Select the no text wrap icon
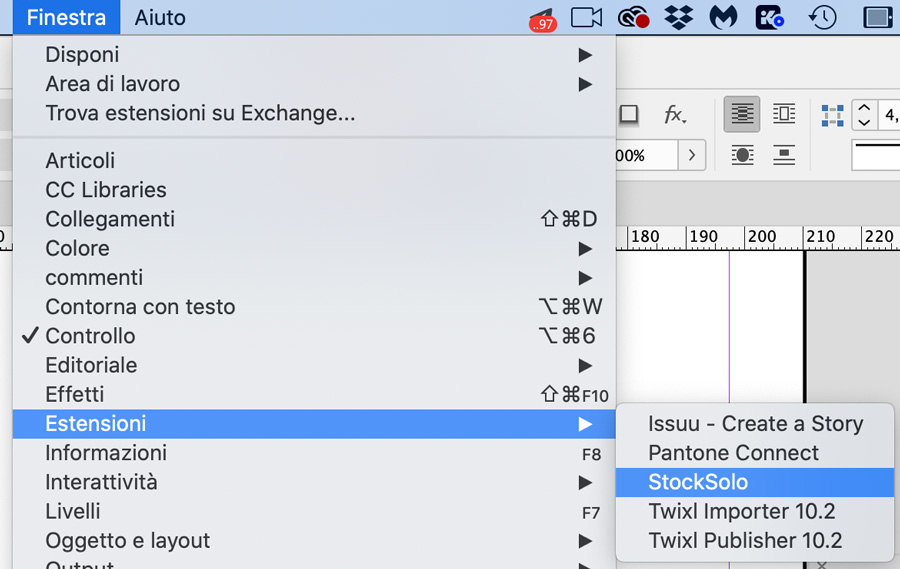The width and height of the screenshot is (900, 569). click(x=742, y=114)
